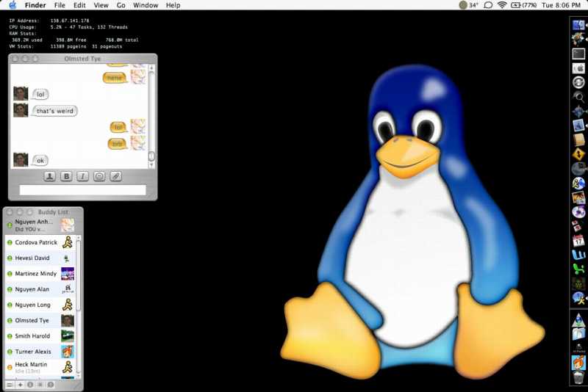Open the yellow road sign Dock icon

[578, 154]
